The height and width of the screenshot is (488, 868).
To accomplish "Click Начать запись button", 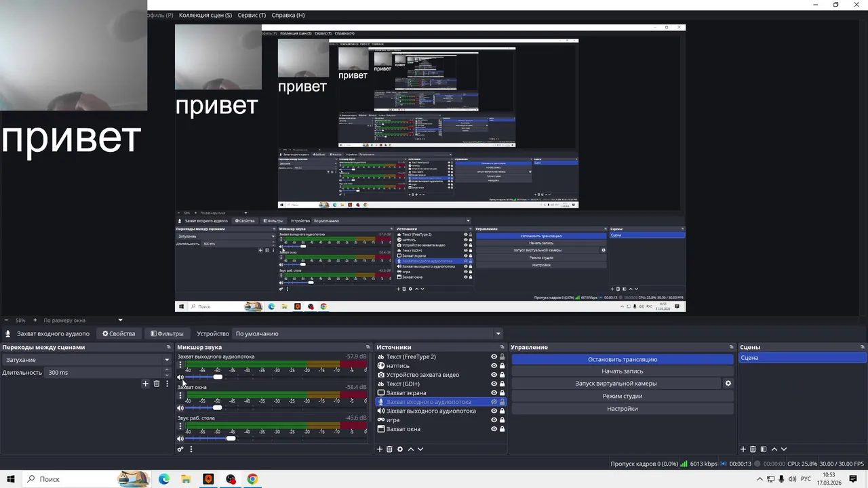I will tap(622, 371).
